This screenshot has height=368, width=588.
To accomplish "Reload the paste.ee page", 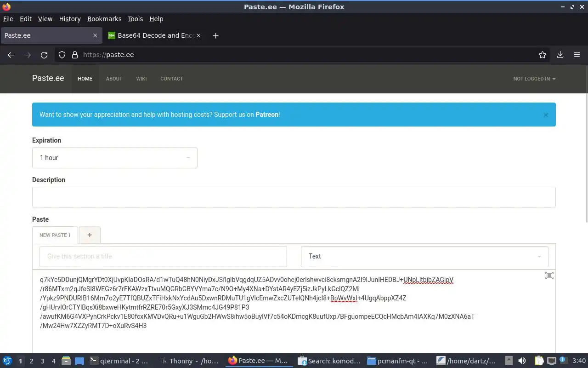I will coord(44,55).
